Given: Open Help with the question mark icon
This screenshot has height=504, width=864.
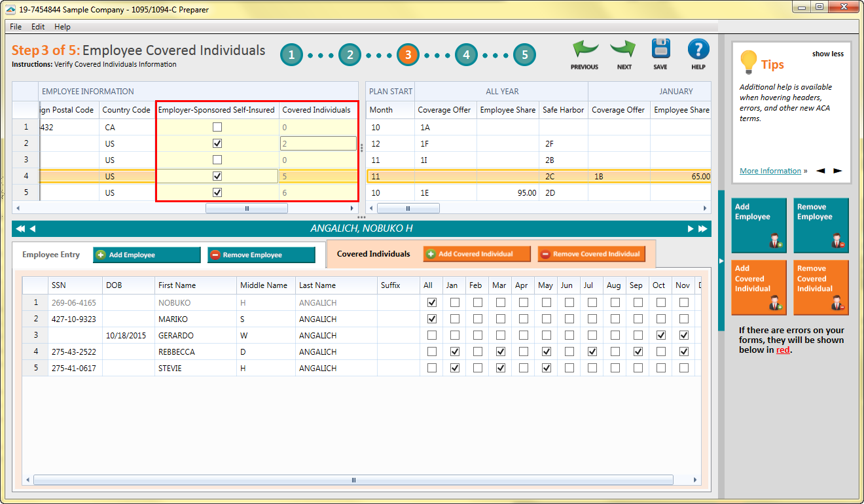Looking at the screenshot, I should tap(698, 50).
